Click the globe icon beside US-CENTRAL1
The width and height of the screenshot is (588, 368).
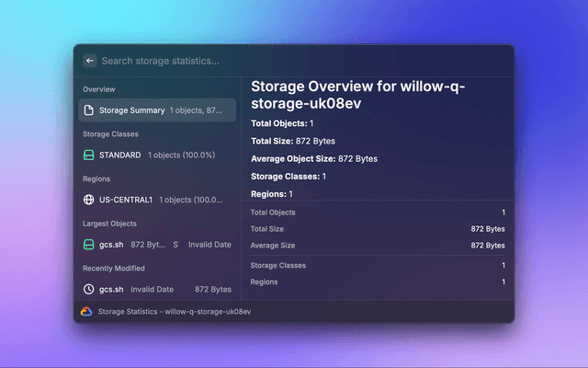coord(89,200)
